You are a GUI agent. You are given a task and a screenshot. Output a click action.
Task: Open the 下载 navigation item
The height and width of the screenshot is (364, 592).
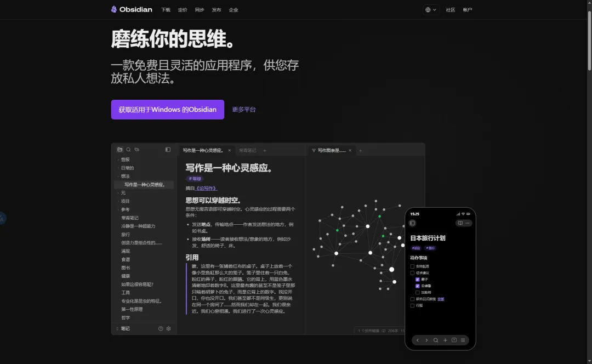[x=166, y=10]
